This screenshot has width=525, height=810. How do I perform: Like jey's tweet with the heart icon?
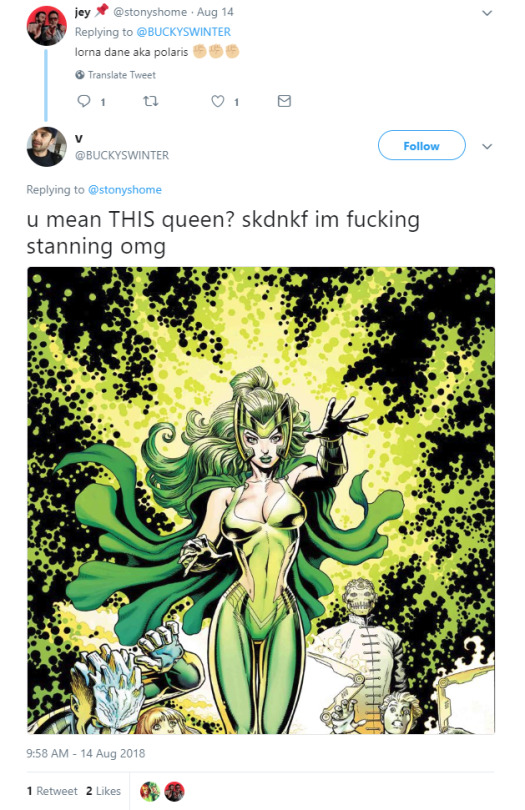pyautogui.click(x=218, y=101)
